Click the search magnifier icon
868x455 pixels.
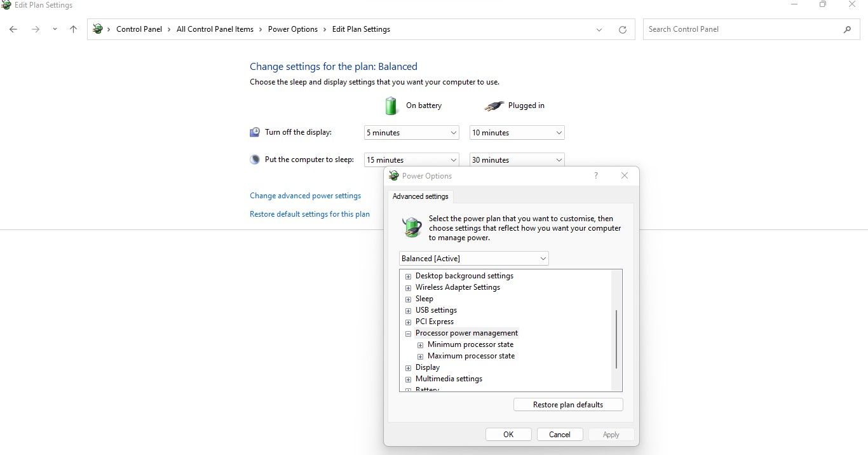click(847, 29)
